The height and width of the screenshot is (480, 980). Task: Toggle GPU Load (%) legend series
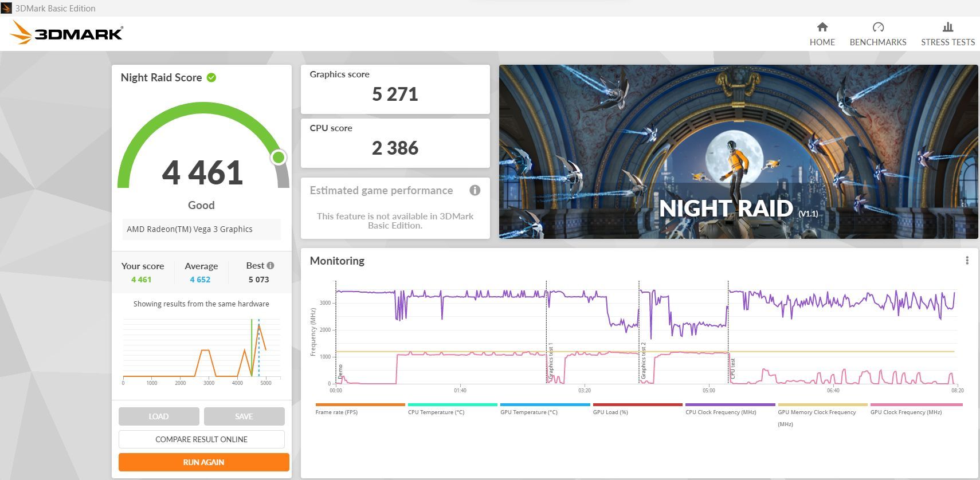(x=610, y=412)
